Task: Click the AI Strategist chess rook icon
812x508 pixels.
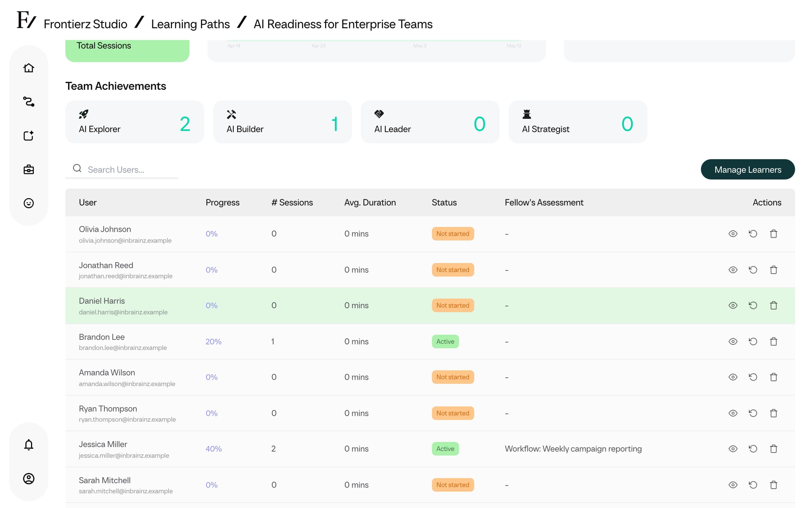Action: tap(527, 114)
